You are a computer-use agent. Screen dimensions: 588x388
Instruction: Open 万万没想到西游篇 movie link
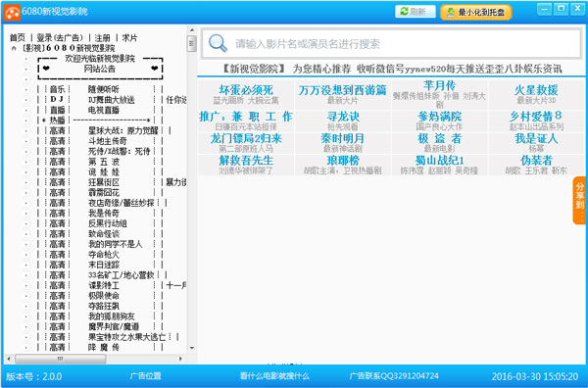[x=342, y=90]
